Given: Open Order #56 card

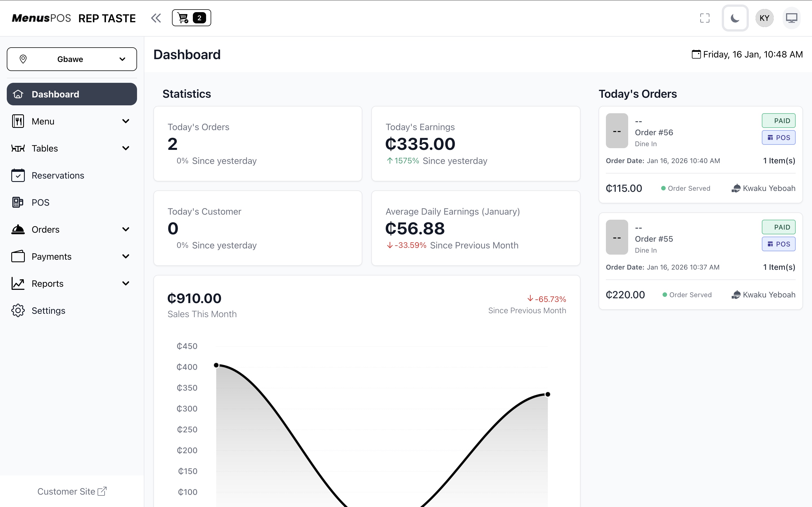Looking at the screenshot, I should point(654,132).
